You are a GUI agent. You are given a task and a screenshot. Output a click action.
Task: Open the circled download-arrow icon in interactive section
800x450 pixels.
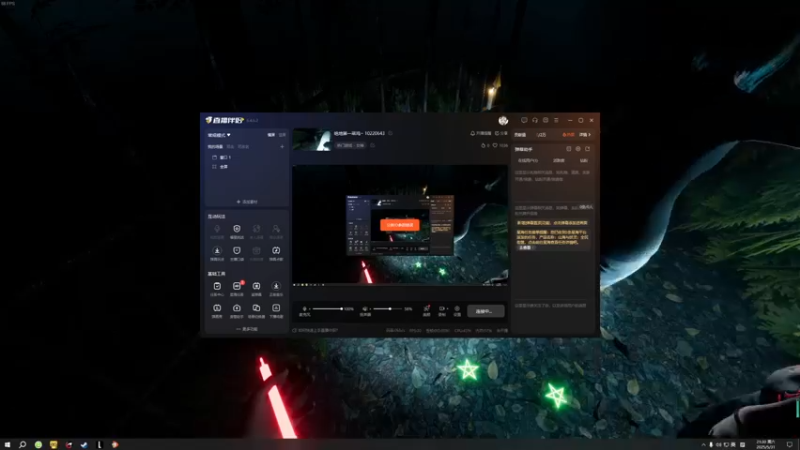point(217,253)
